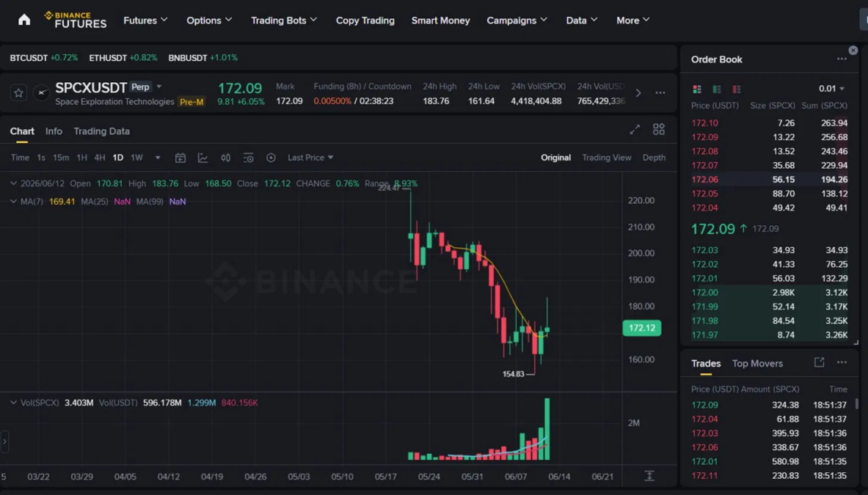
Task: Expand the Data menu
Action: (582, 20)
